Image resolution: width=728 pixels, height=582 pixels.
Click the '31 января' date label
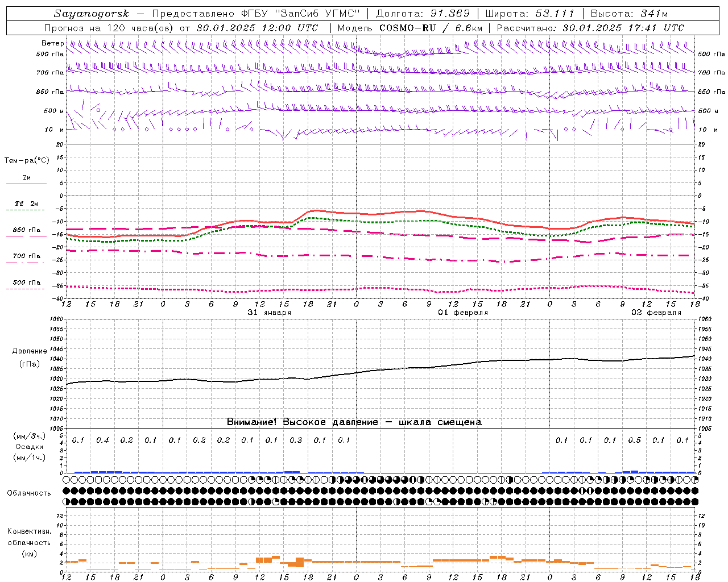(x=270, y=313)
